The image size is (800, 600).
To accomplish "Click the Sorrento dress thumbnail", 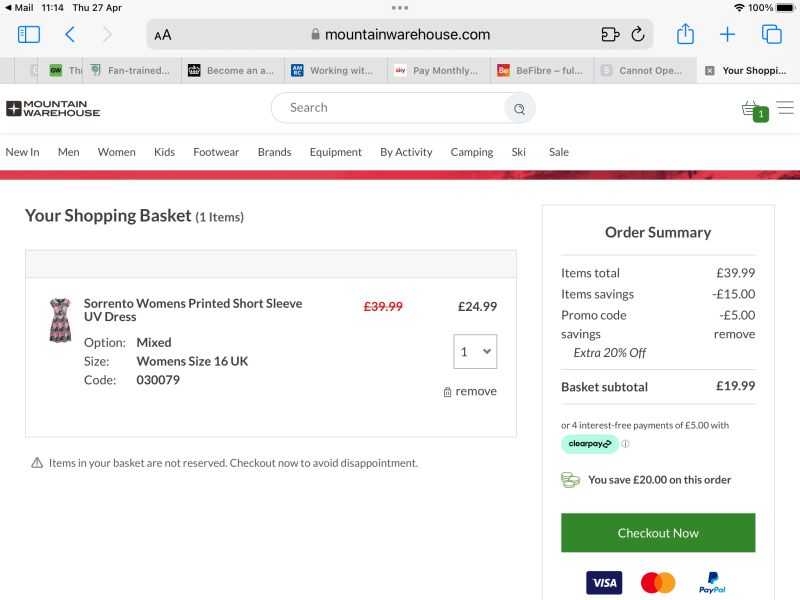I will coord(60,320).
